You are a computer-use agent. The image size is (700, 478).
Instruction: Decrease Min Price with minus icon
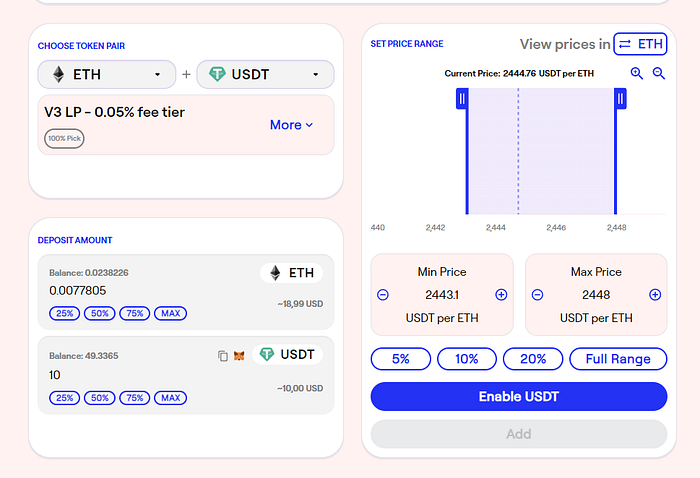(383, 295)
